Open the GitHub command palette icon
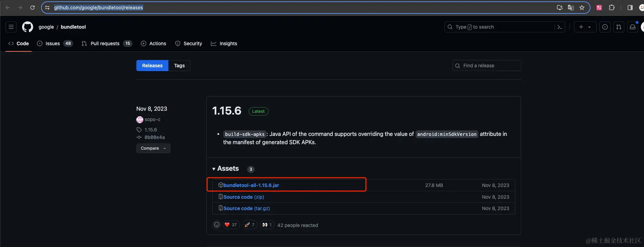This screenshot has height=247, width=644. 560,27
